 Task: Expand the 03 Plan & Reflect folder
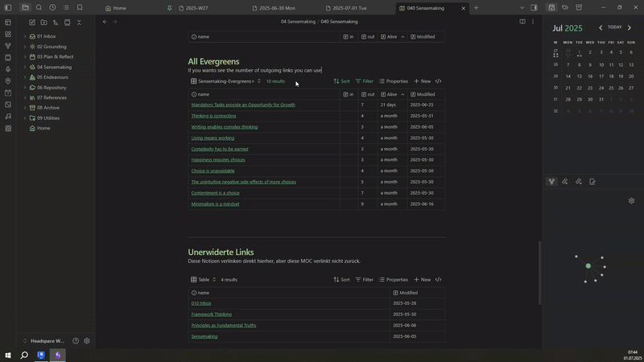(x=25, y=56)
